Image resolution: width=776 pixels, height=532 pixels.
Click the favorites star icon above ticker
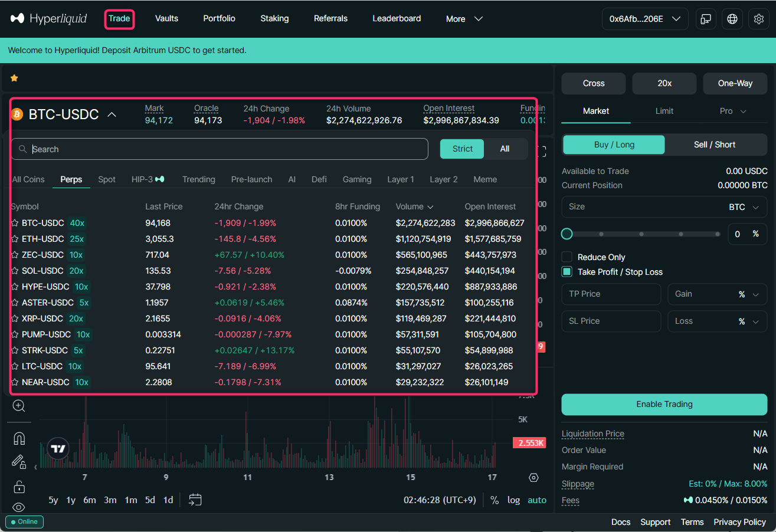coord(14,78)
